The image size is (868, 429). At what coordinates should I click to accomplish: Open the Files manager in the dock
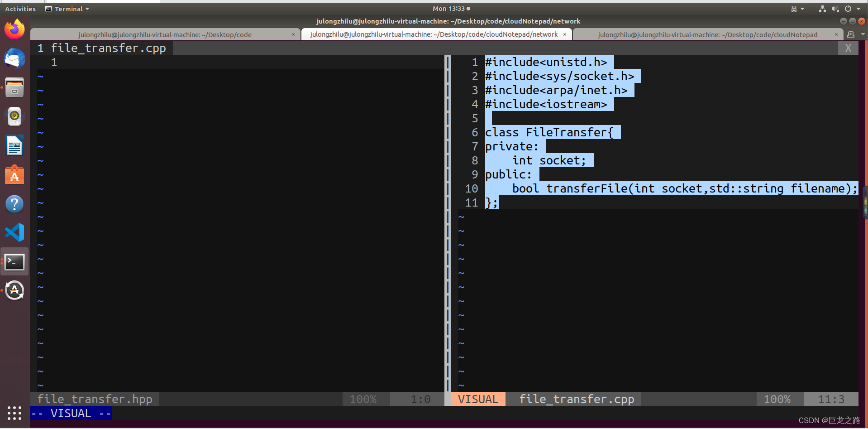(x=14, y=87)
